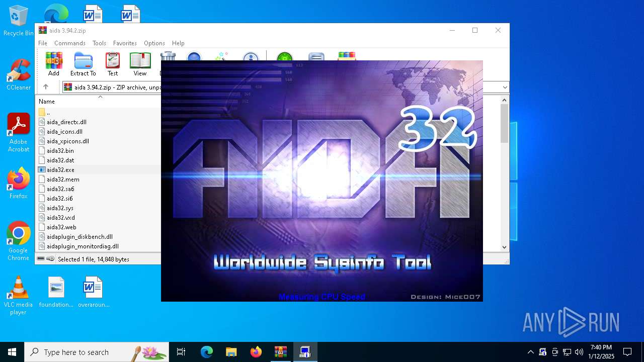Image resolution: width=644 pixels, height=362 pixels.
Task: Open the Favorites menu
Action: 125,43
